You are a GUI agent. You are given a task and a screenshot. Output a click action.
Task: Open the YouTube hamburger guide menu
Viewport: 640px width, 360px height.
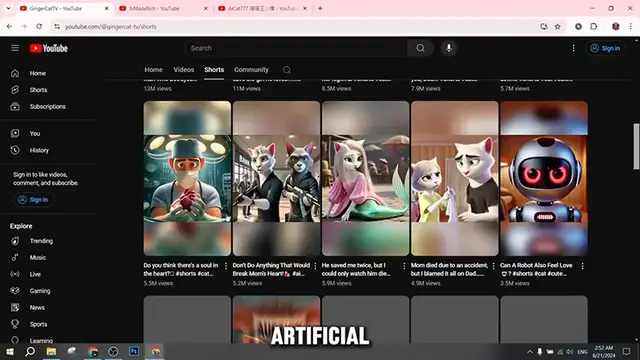[x=15, y=48]
